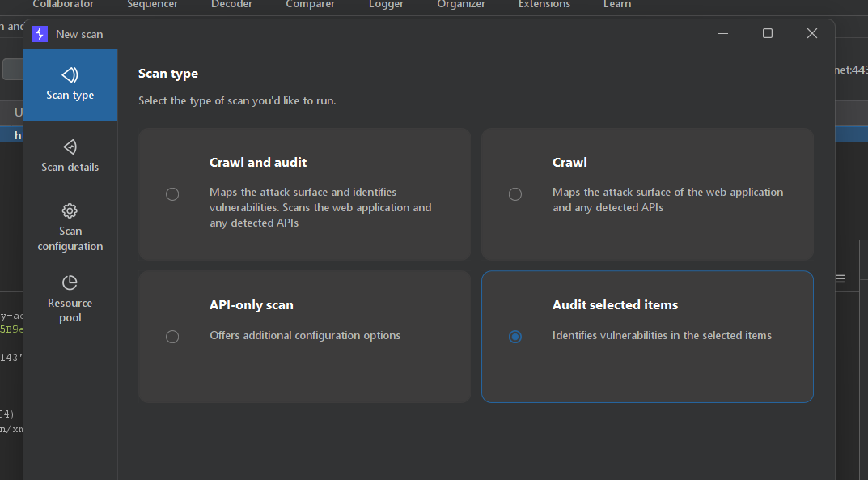Open the Comparer tab
Screen dimensions: 868x480
coord(310,5)
